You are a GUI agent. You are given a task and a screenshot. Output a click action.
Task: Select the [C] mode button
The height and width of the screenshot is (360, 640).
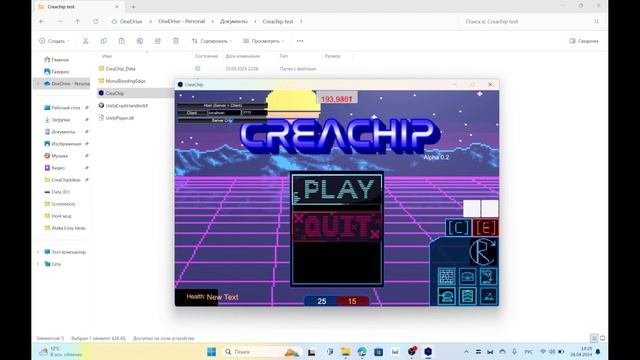coord(458,228)
